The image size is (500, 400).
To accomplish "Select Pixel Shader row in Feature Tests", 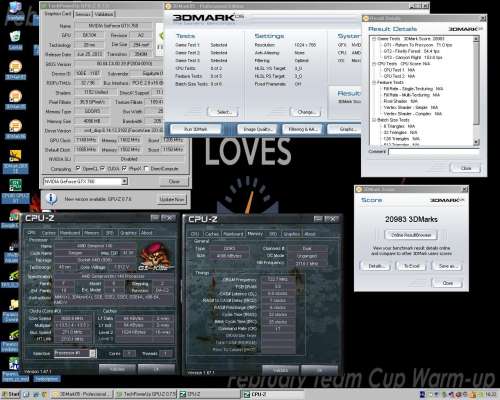I will click(x=400, y=101).
